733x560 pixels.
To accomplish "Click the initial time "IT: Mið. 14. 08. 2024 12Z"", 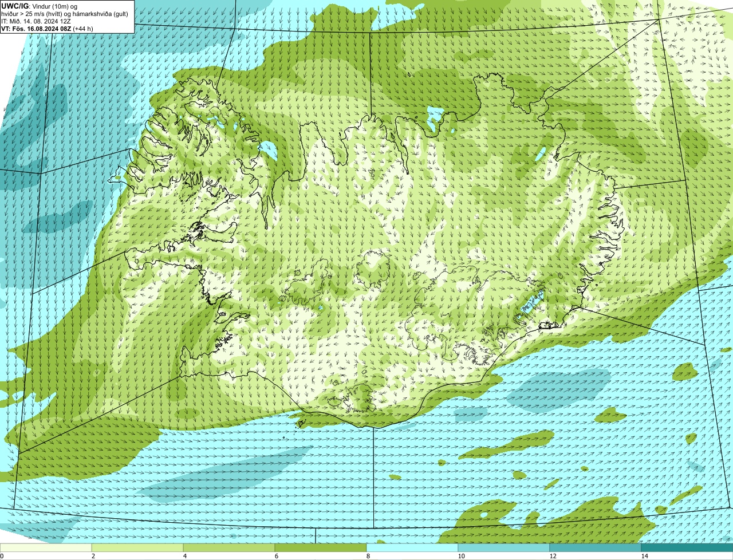I will [x=36, y=21].
